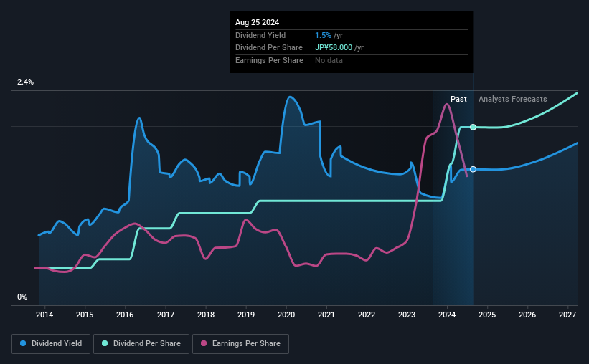Select the blue dividend yield data point marker
The image size is (589, 364).
click(473, 169)
